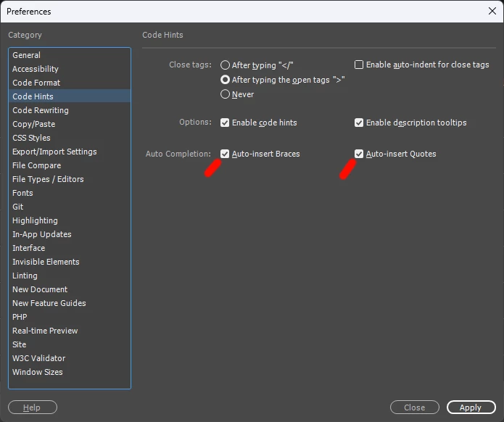Select the PHP category
Screen dimensions: 504x422
pyautogui.click(x=70, y=317)
